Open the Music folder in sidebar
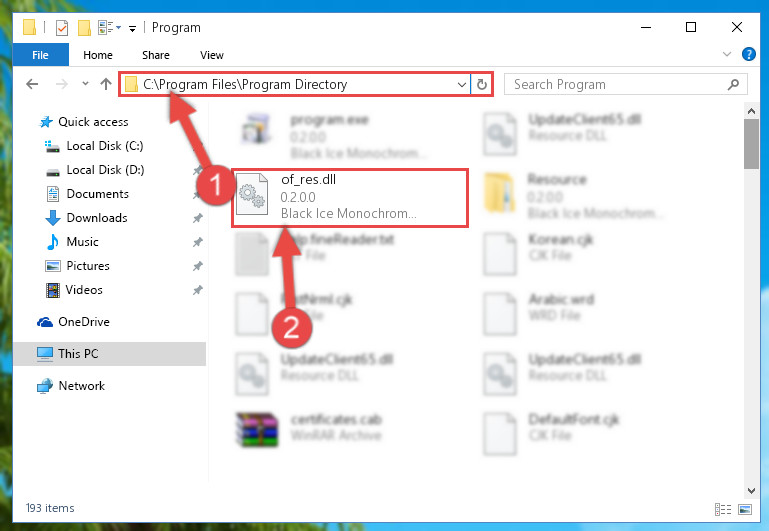 click(x=82, y=242)
